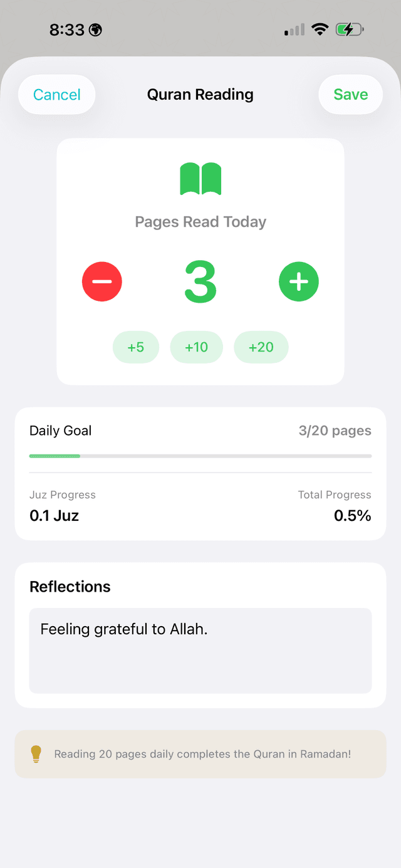Viewport: 401px width, 868px height.
Task: Select the Quran Reading title
Action: click(200, 94)
